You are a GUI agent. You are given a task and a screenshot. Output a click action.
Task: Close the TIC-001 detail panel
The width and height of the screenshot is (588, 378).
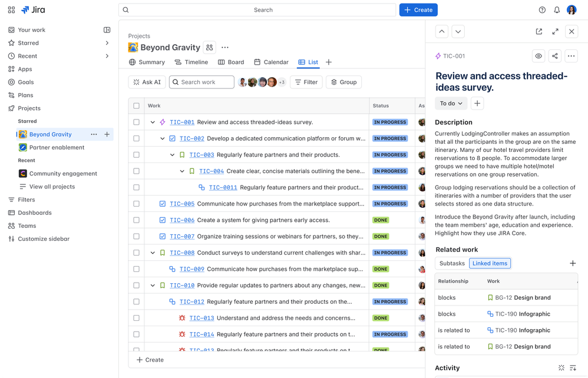(x=572, y=31)
